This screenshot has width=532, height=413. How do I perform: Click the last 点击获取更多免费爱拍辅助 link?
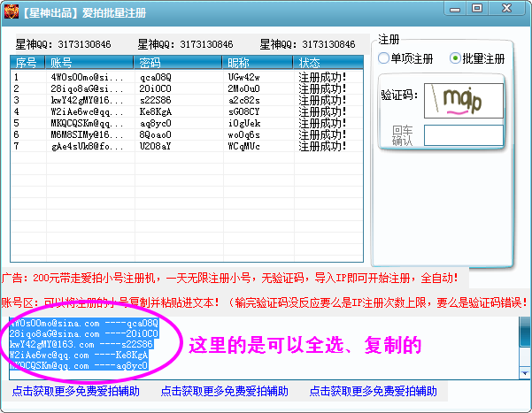click(373, 391)
